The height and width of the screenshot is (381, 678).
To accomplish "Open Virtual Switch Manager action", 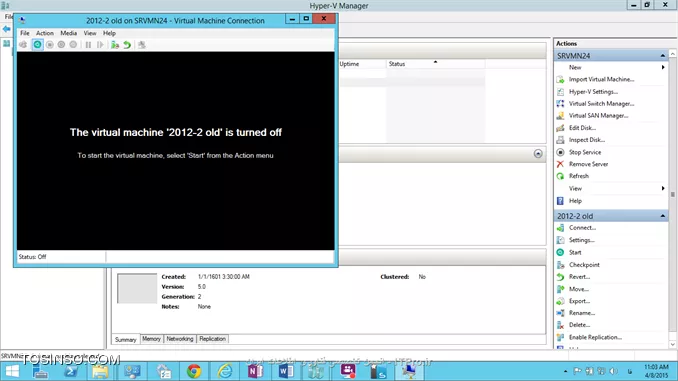I will click(x=601, y=104).
